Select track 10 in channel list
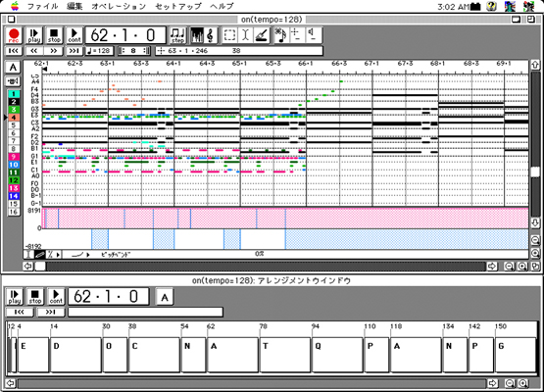Viewport: 544px width, 392px height. click(14, 165)
